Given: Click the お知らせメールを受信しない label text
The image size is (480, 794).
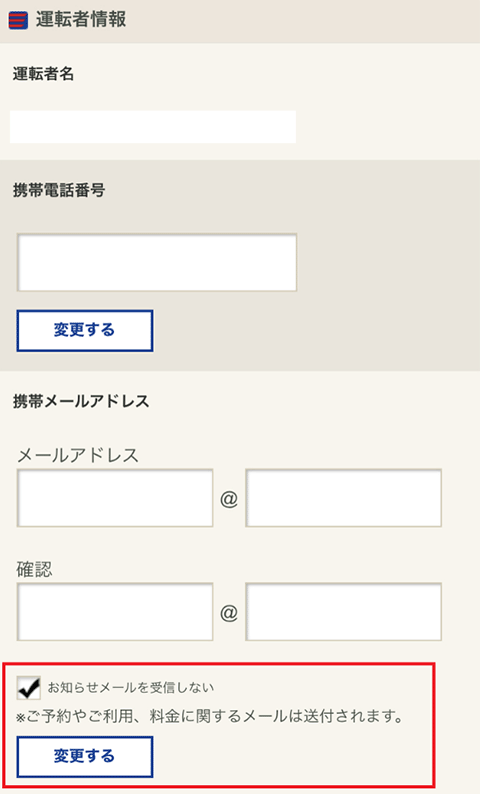Looking at the screenshot, I should click(131, 688).
